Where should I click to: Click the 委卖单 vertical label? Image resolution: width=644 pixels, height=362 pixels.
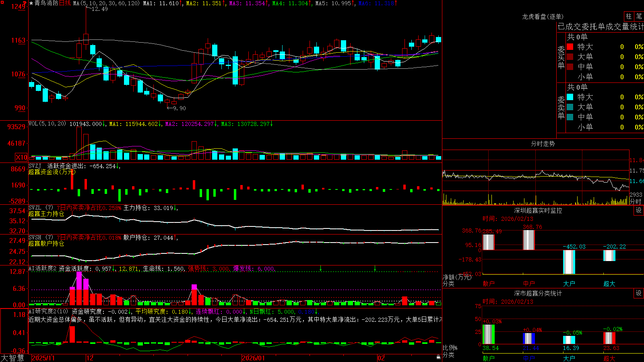(561, 107)
